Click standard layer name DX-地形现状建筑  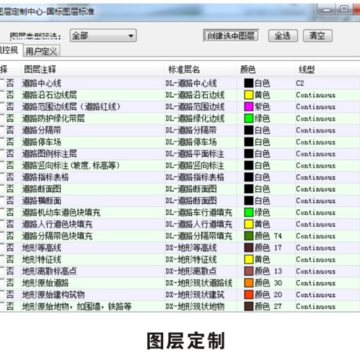pos(195,295)
